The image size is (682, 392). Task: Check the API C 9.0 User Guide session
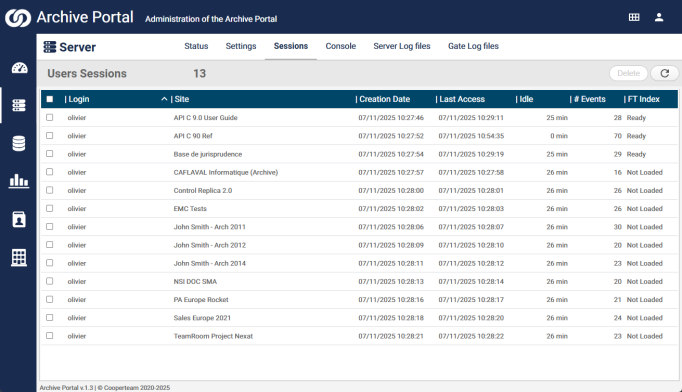[x=50, y=117]
